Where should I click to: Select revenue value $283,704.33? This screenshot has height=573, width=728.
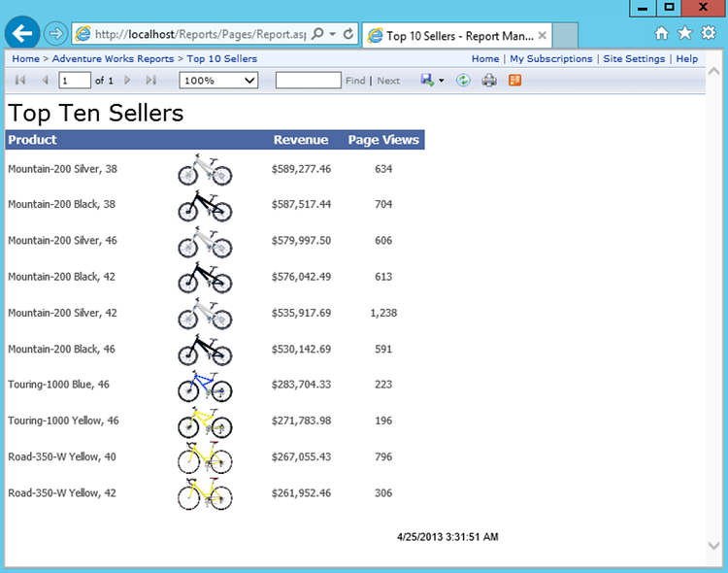click(x=301, y=385)
